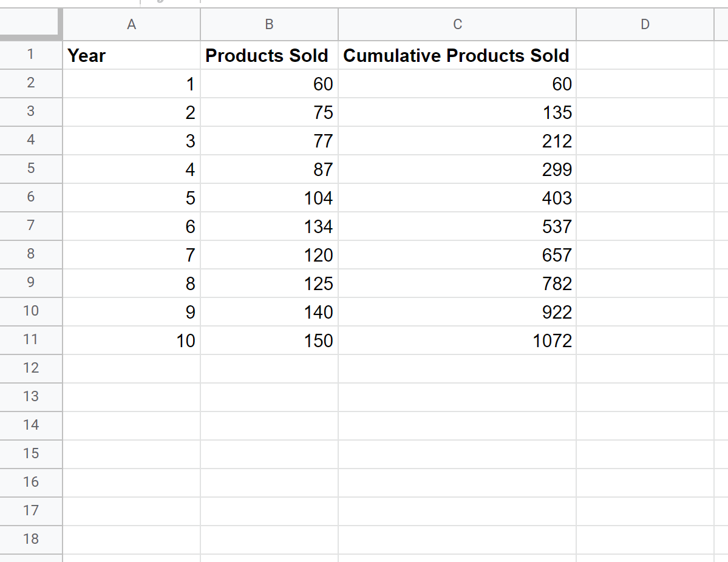Screen dimensions: 728x562
Task: Click the Cumulative Products Sold cell
Action: 457,55
